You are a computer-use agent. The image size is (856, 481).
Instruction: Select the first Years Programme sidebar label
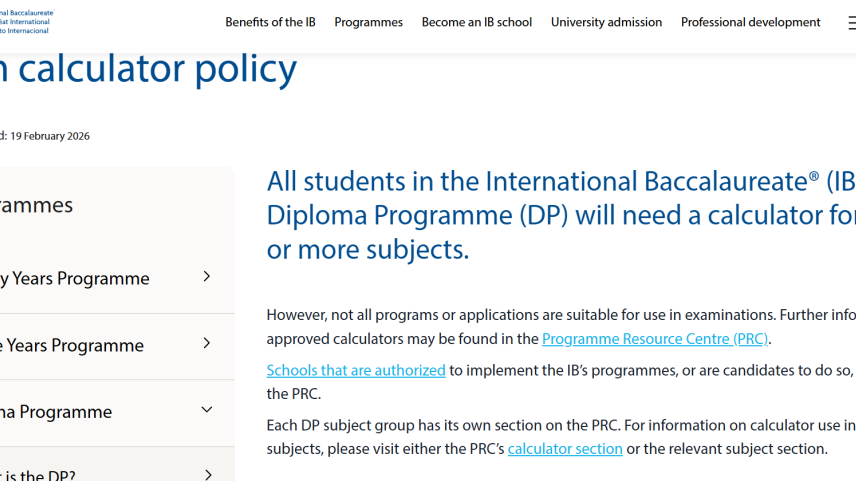click(x=75, y=278)
